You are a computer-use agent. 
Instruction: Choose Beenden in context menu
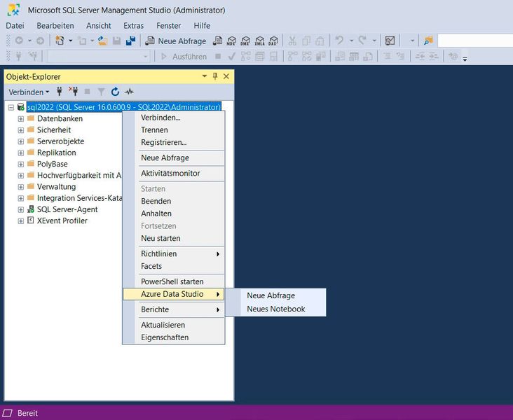(174, 202)
